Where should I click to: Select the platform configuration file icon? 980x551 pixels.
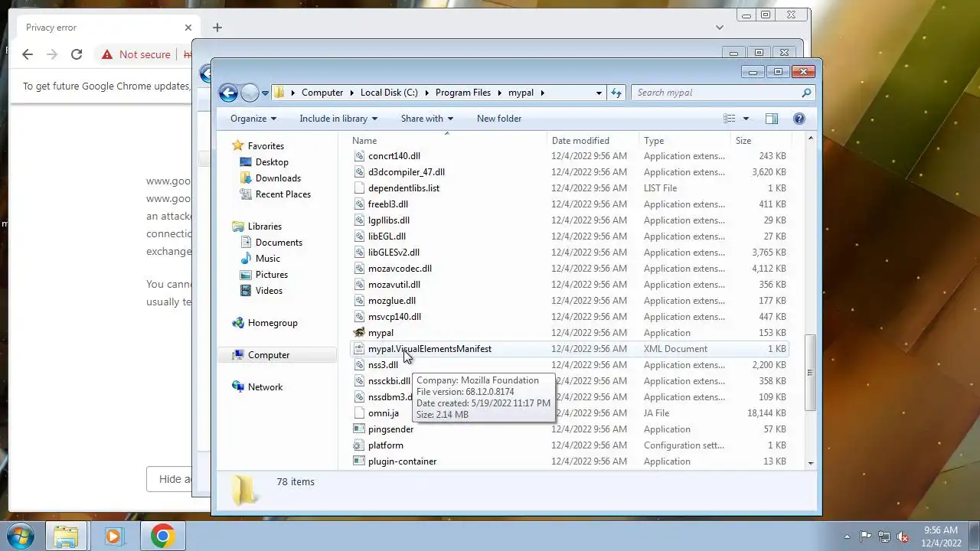coord(359,445)
